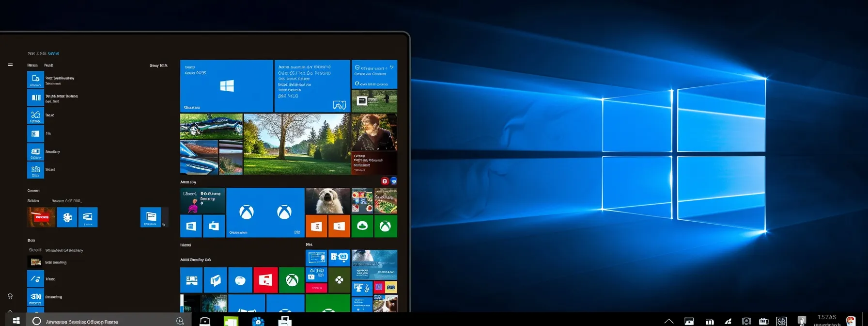Image resolution: width=868 pixels, height=326 pixels.
Task: Open the green cloud-shaped tile beside the orange tiles
Action: pos(362,226)
